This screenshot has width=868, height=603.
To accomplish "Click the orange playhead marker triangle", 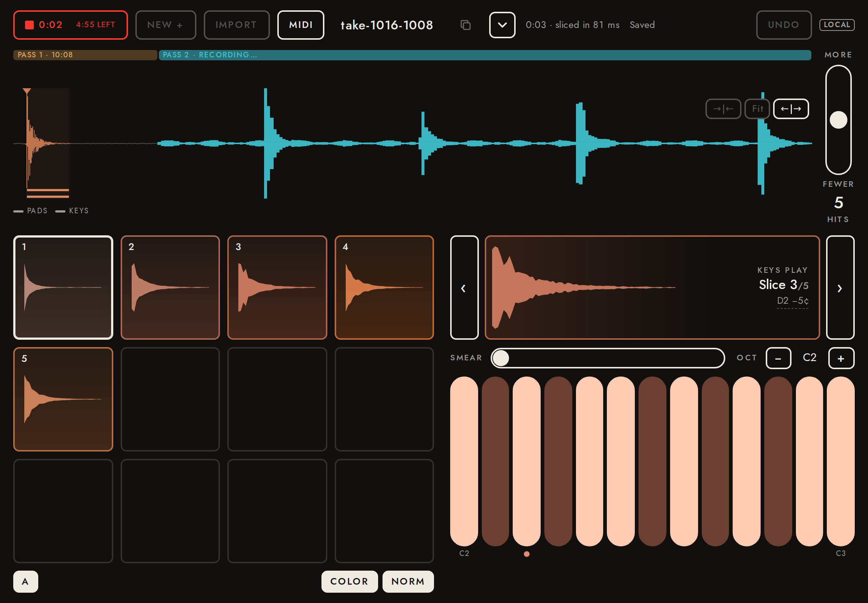I will 26,91.
